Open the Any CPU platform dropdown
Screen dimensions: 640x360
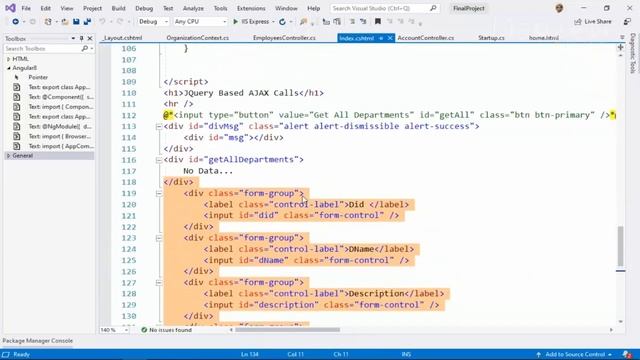[x=200, y=22]
